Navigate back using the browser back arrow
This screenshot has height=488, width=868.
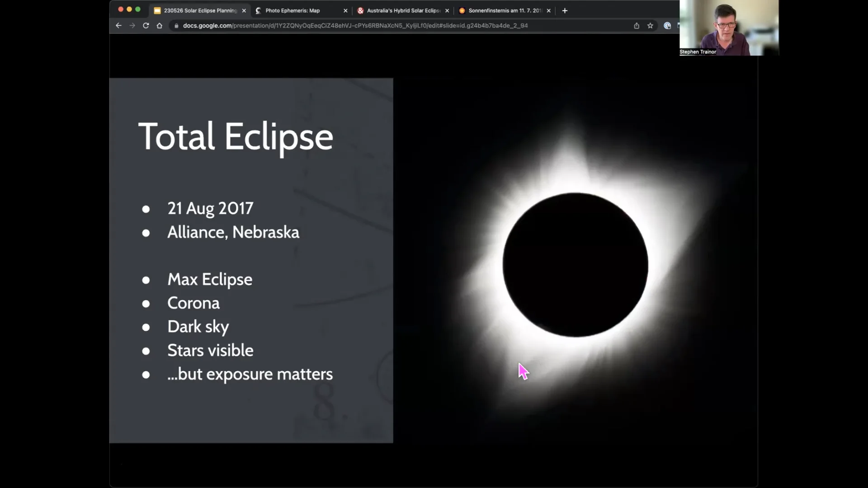[x=118, y=26]
